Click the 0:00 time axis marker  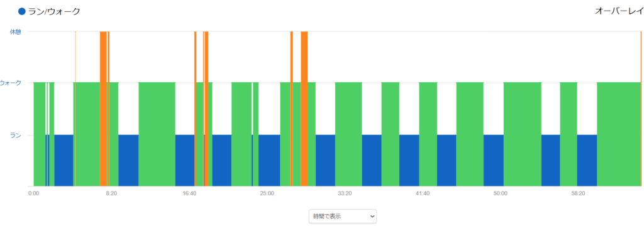click(x=33, y=193)
